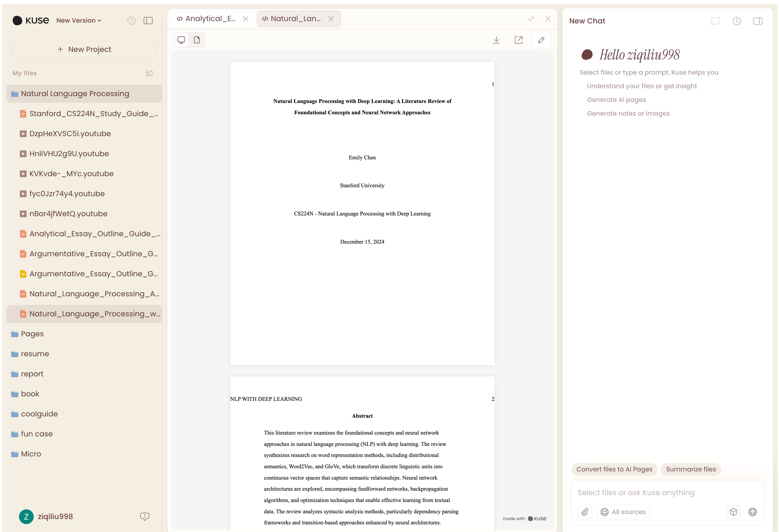The height and width of the screenshot is (532, 779).
Task: Click 'December 15, 2024' date text
Action: point(362,242)
